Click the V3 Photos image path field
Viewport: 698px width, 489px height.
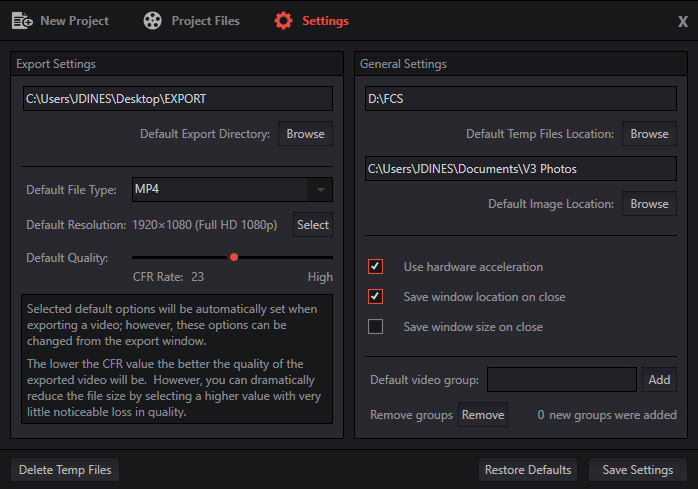[521, 168]
